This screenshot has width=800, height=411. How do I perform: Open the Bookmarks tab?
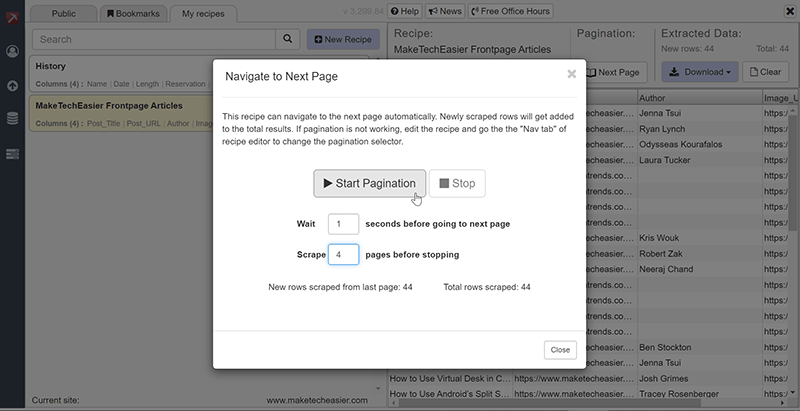pos(133,14)
